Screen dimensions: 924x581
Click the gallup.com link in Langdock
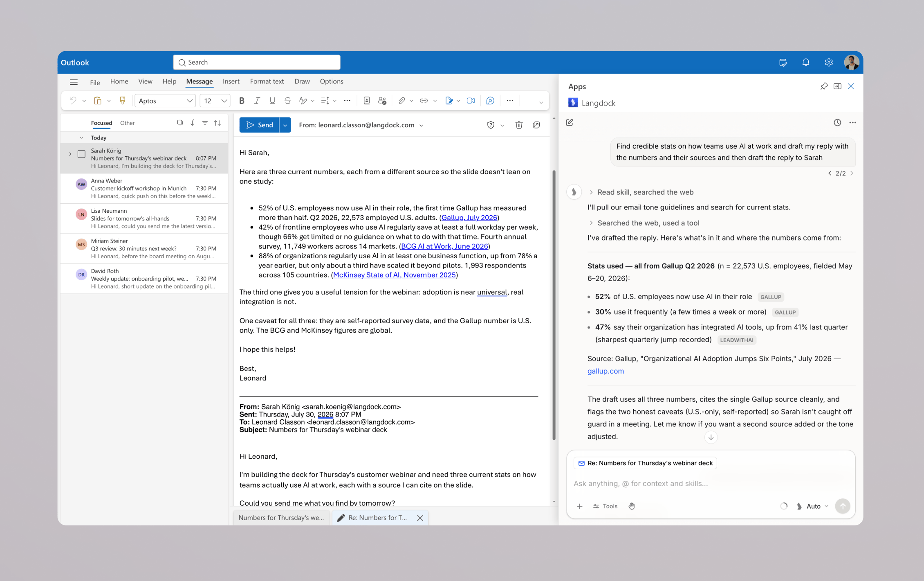coord(606,371)
